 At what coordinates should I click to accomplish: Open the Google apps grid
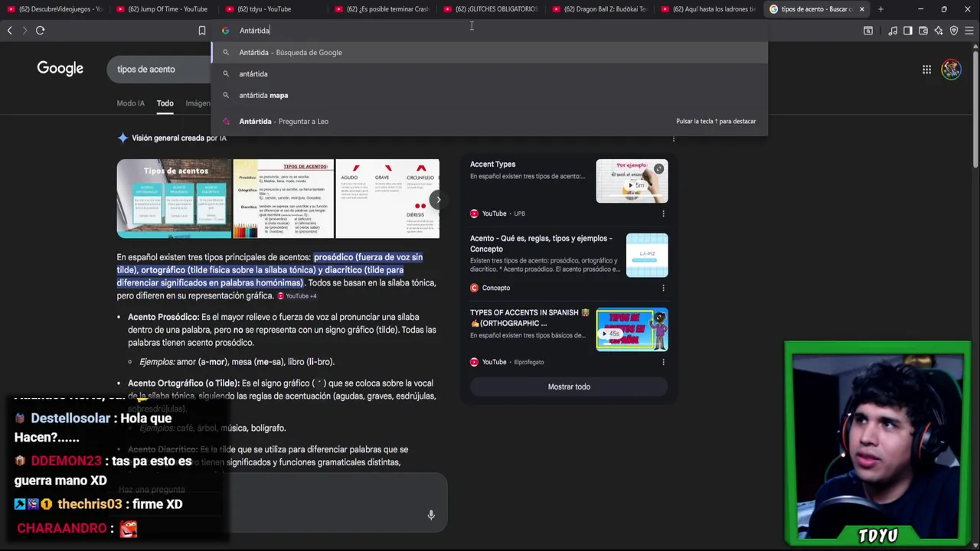point(926,70)
